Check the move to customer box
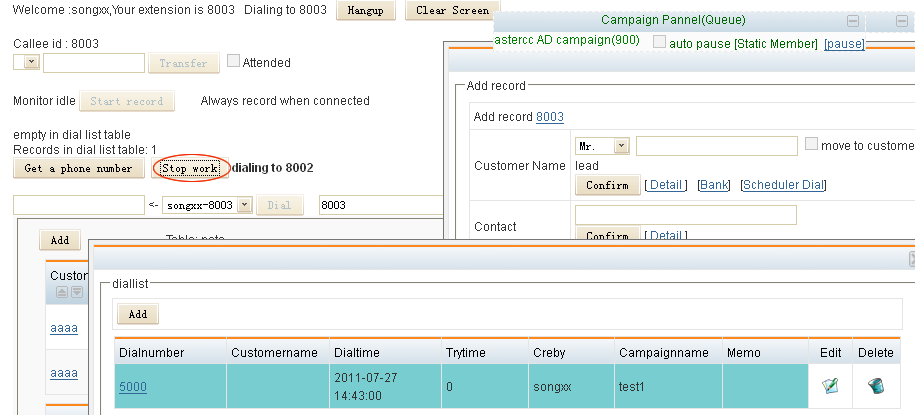The width and height of the screenshot is (915, 415). tap(811, 145)
